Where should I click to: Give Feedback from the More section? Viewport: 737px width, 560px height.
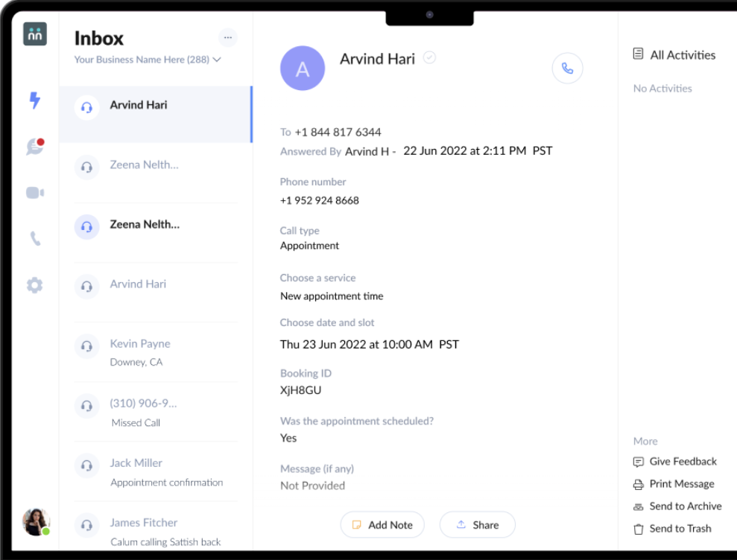coord(675,462)
